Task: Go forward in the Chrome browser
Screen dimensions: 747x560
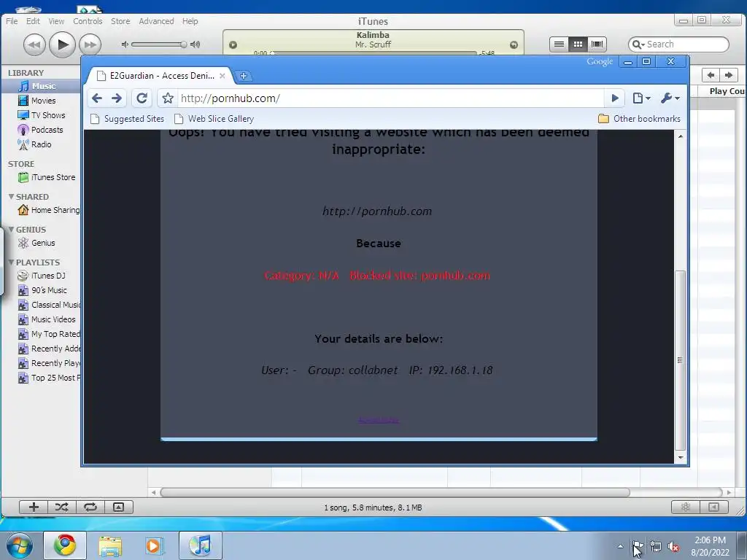Action: click(117, 98)
